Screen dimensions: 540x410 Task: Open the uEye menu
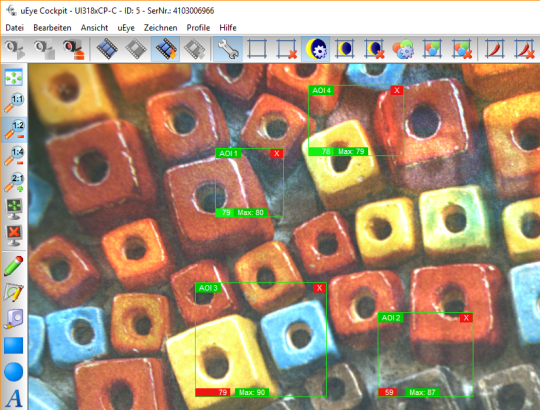(126, 28)
